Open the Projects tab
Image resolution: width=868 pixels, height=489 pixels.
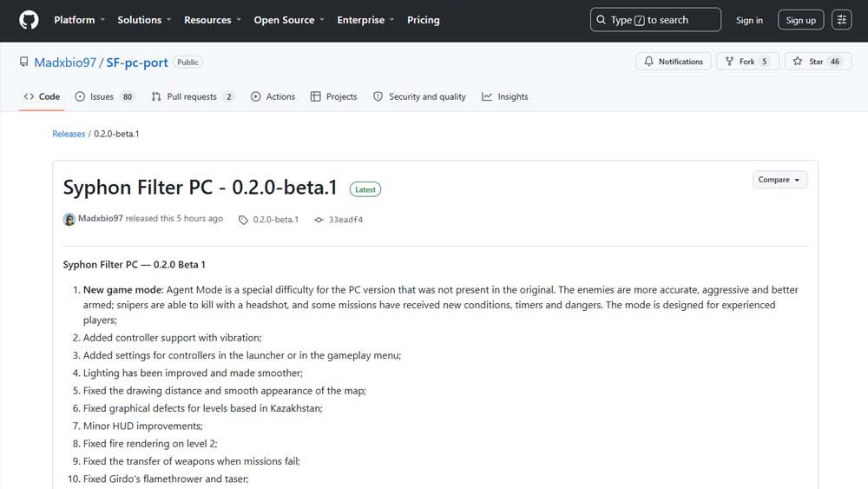coord(334,96)
